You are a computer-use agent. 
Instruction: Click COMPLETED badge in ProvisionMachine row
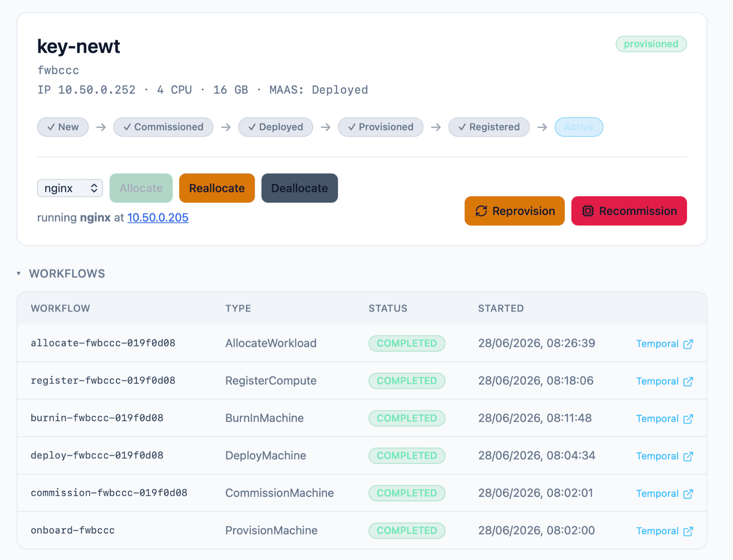pyautogui.click(x=407, y=531)
